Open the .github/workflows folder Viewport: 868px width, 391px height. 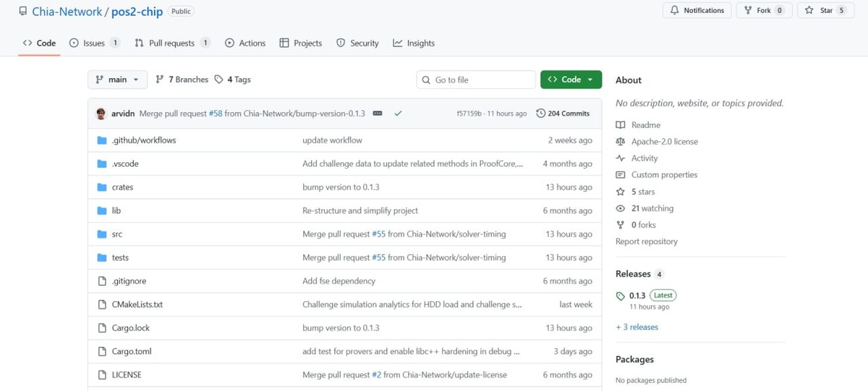click(x=143, y=140)
